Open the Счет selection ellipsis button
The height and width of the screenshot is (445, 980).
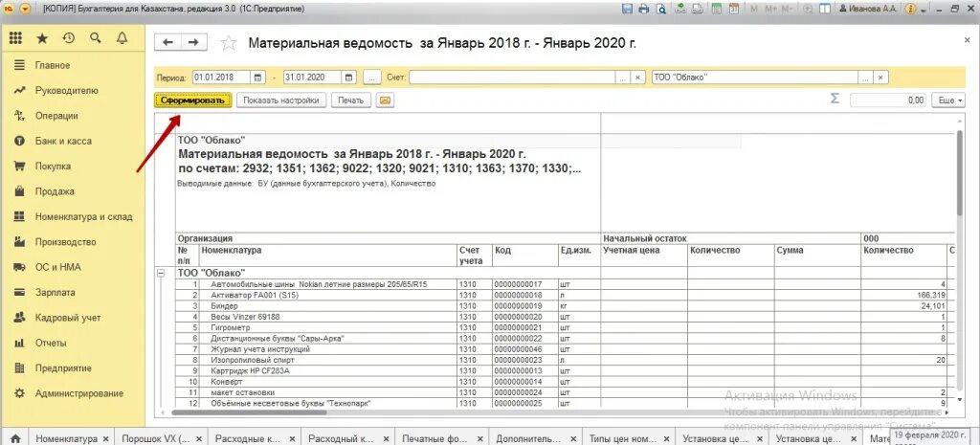click(622, 78)
